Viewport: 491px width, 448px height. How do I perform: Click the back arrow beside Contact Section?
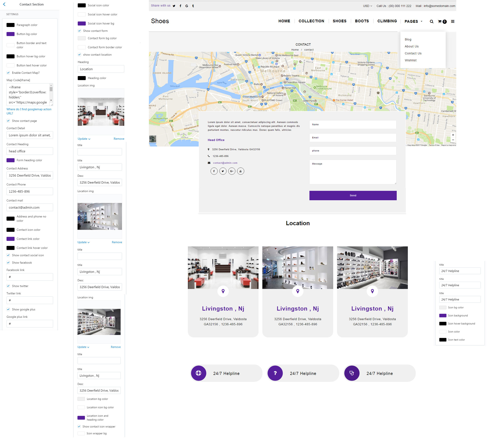4,4
